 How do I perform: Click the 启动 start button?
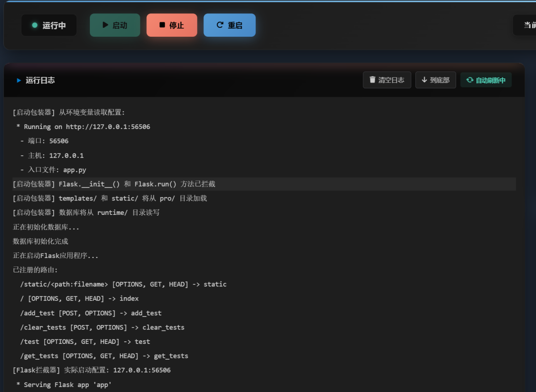115,25
